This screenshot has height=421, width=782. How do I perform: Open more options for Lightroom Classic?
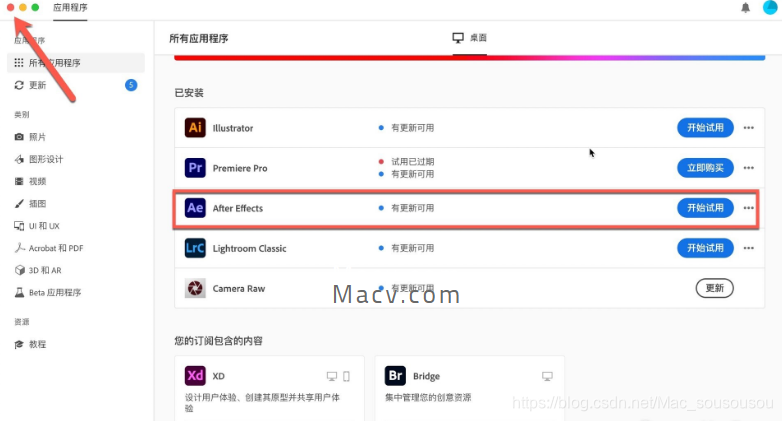pyautogui.click(x=749, y=248)
